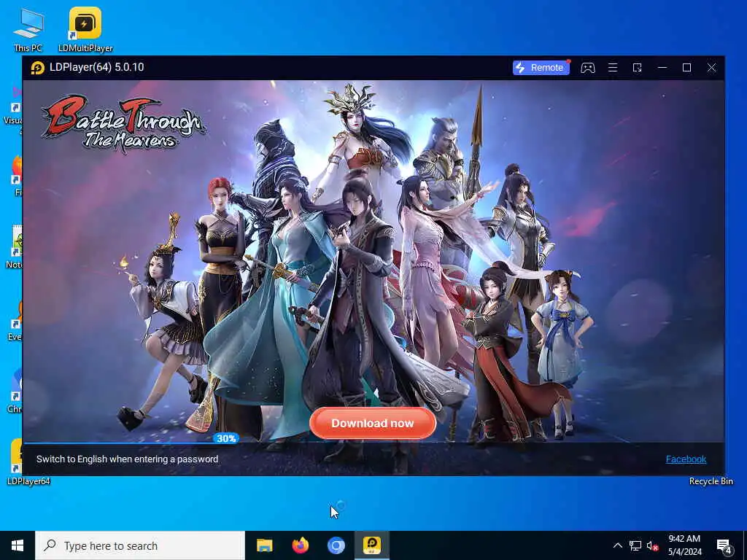
Task: Open the gamepad controller settings icon
Action: pyautogui.click(x=587, y=68)
